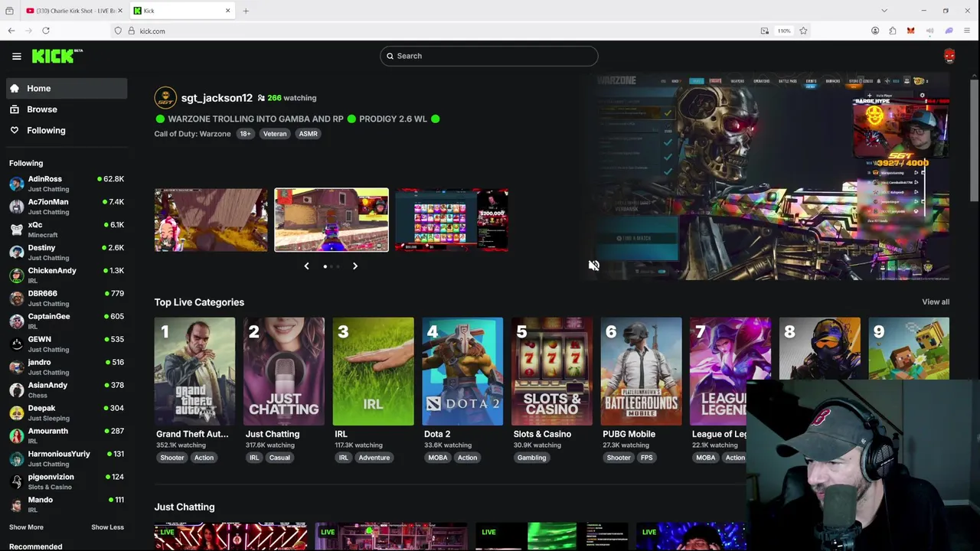Viewport: 980px width, 551px height.
Task: Click Show Less in Following list
Action: pos(107,527)
